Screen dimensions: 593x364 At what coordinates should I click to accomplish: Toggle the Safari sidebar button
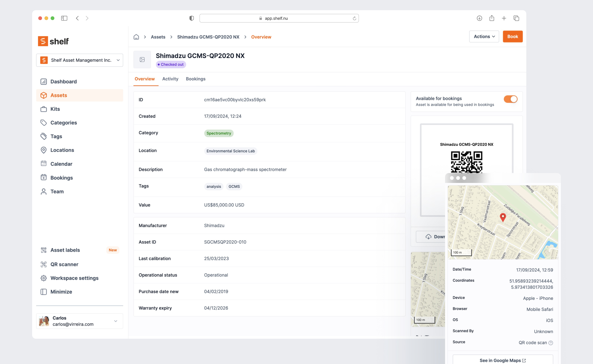click(64, 18)
